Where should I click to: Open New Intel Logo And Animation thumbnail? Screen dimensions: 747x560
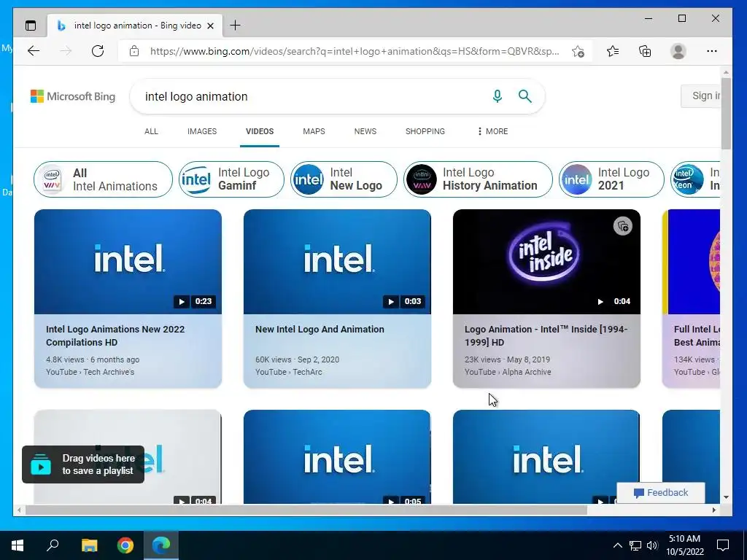click(337, 262)
